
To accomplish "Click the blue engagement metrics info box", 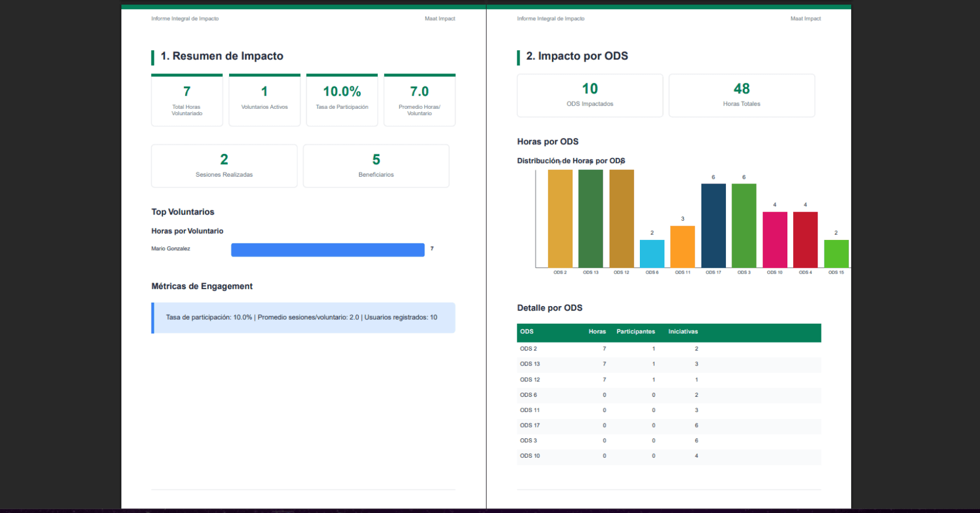I will coord(303,317).
